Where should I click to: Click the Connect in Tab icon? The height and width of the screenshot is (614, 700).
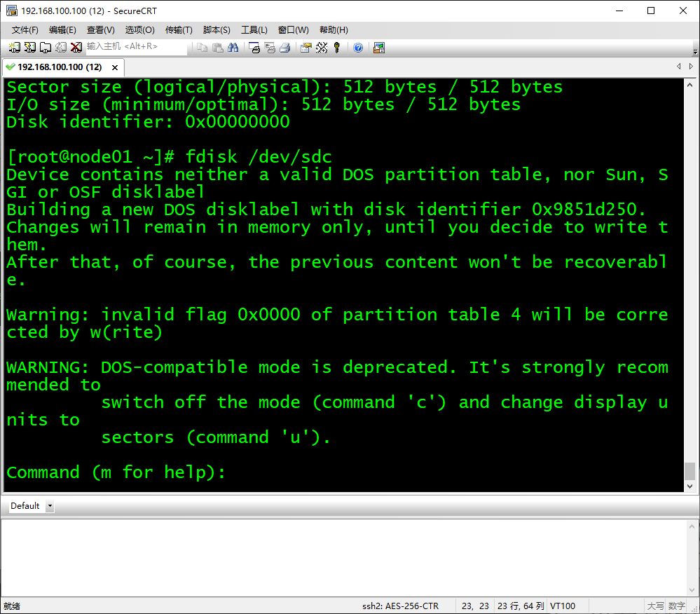pos(46,48)
